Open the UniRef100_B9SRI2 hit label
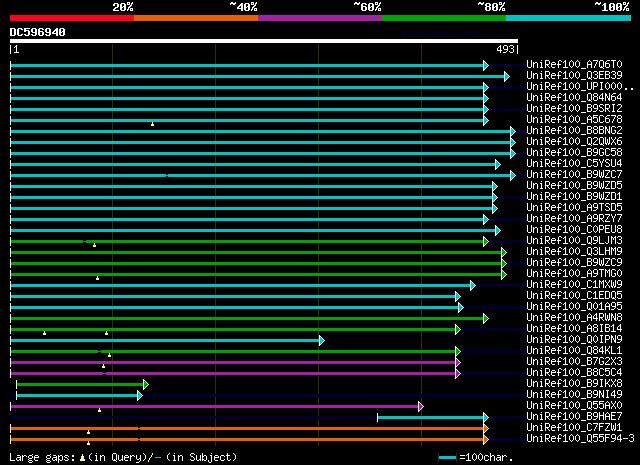This screenshot has width=640, height=465. pos(574,109)
